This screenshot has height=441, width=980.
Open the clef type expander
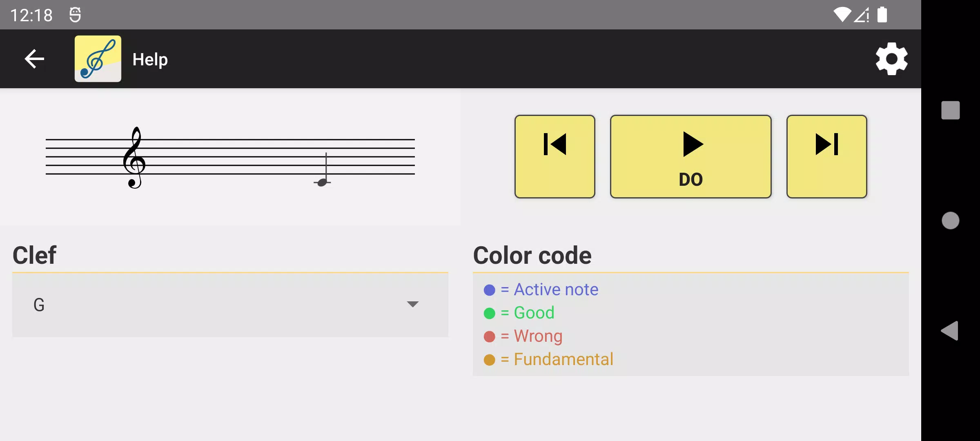[x=412, y=304]
